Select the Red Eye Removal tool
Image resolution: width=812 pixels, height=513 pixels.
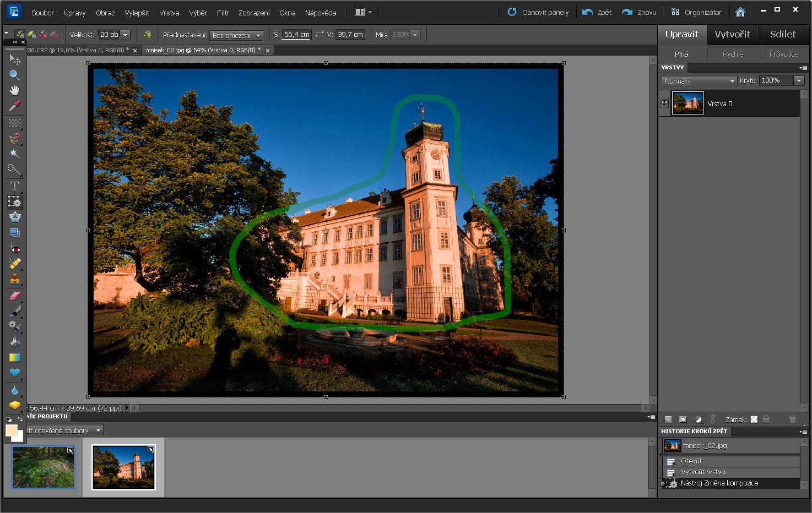coord(14,248)
